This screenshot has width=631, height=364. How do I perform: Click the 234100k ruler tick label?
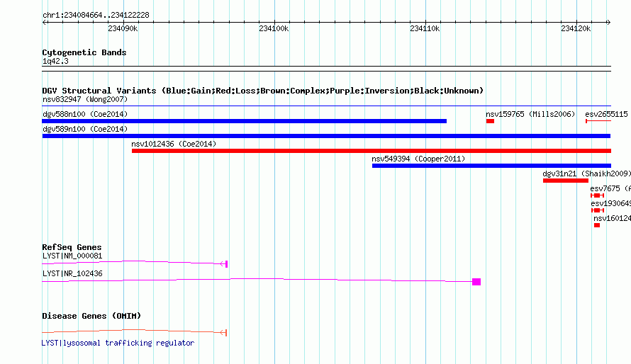274,28
